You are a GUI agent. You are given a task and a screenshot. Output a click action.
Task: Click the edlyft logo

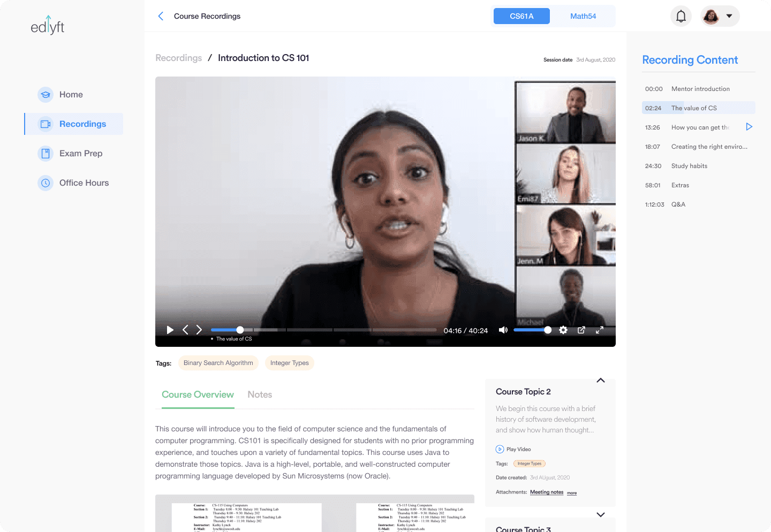(48, 25)
